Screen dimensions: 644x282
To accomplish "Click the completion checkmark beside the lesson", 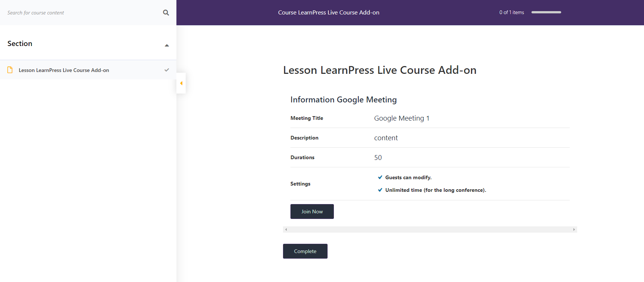I will click(x=167, y=70).
